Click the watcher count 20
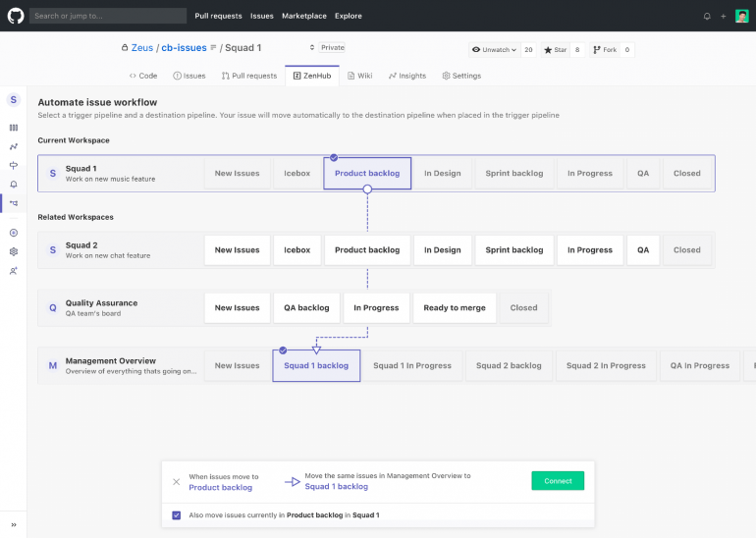This screenshot has height=538, width=756. click(x=528, y=50)
